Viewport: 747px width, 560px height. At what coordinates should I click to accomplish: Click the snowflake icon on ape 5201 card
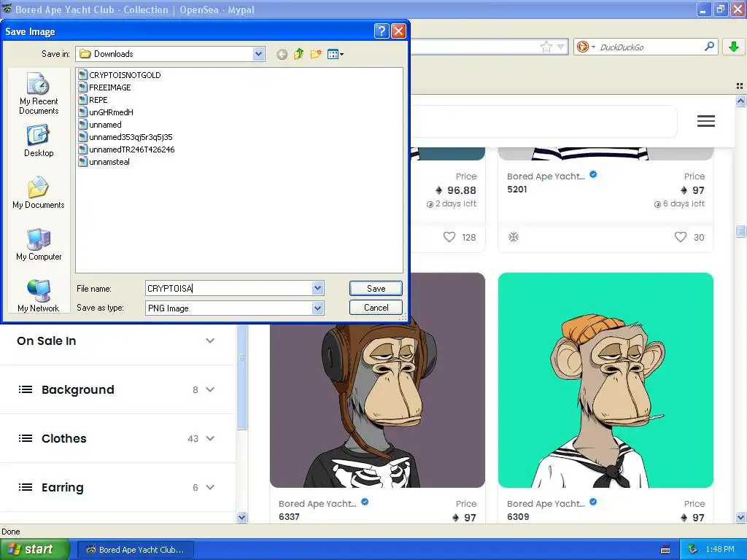tap(513, 237)
